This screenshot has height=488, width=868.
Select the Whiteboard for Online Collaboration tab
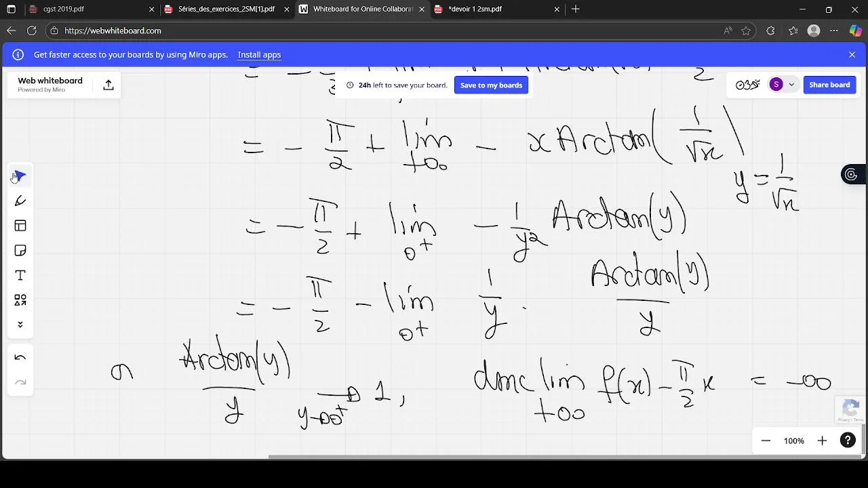[x=363, y=9]
